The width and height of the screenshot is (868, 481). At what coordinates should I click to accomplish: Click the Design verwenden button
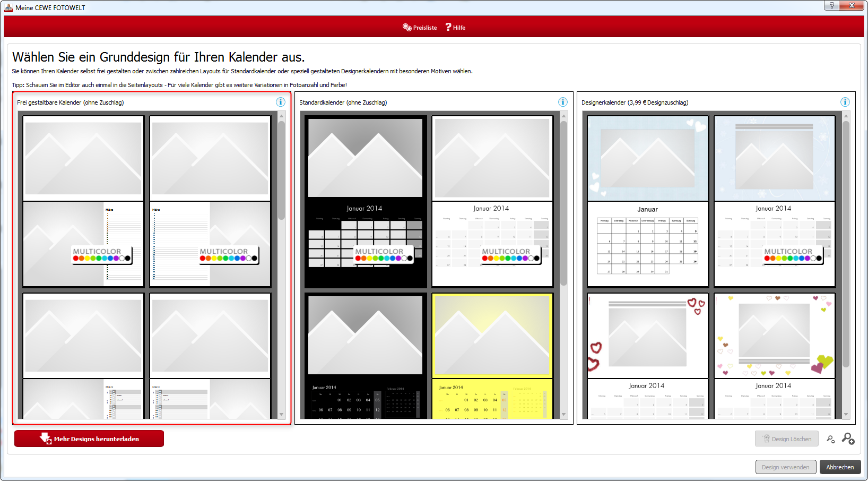785,467
